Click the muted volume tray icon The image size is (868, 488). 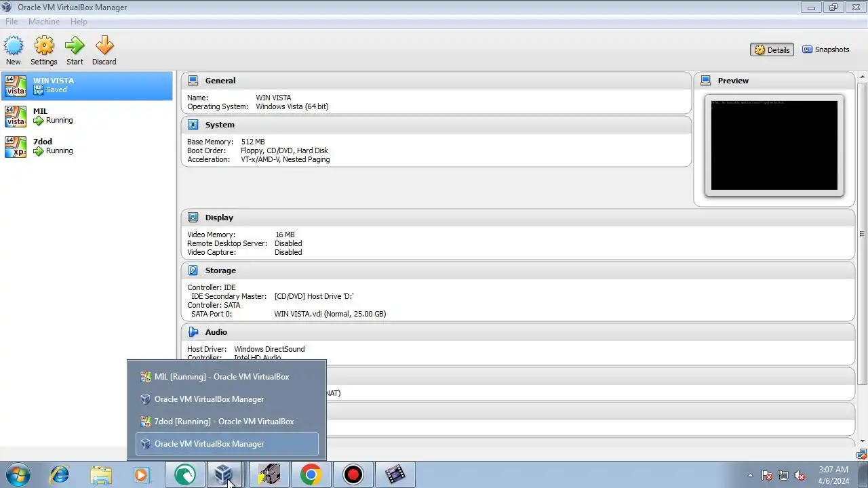coord(800,475)
